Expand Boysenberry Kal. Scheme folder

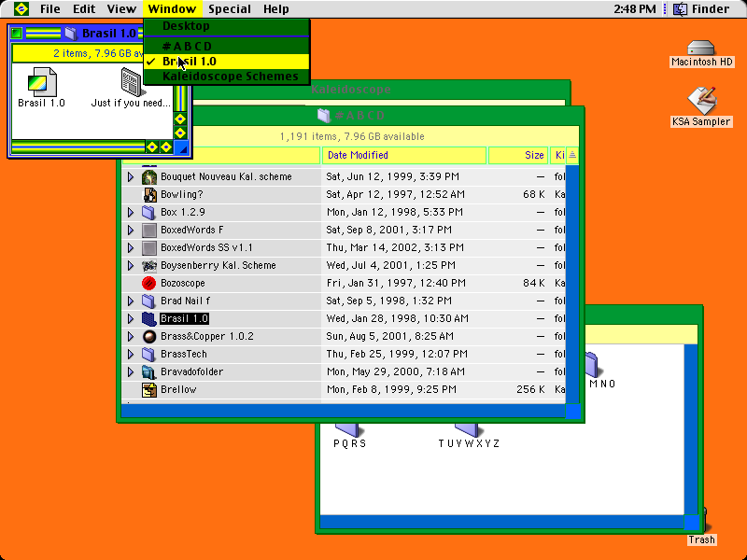tap(131, 265)
